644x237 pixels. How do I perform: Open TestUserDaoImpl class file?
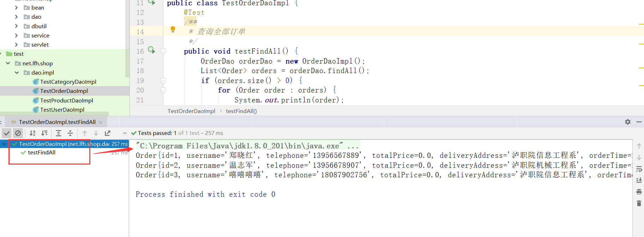point(62,109)
